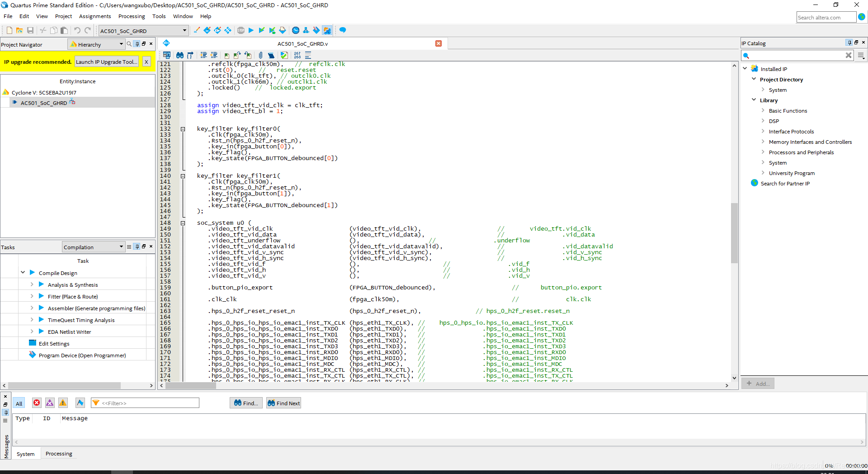Click the Insert File paperclip icon
The width and height of the screenshot is (868, 474).
click(x=260, y=55)
